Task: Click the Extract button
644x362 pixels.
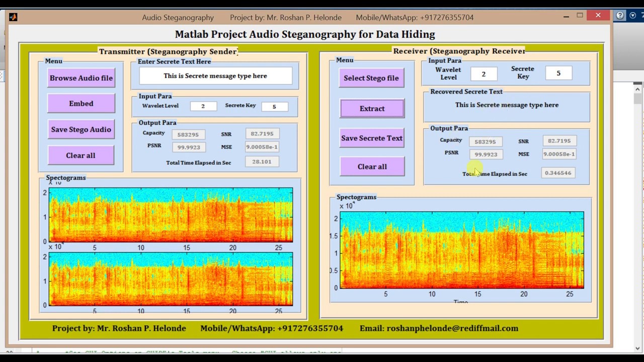Action: click(x=372, y=109)
